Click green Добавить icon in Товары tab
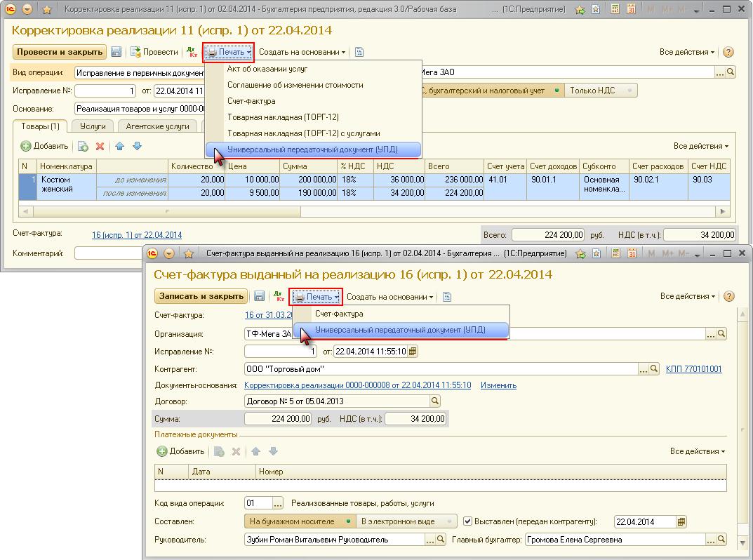This screenshot has height=560, width=753. 25,146
